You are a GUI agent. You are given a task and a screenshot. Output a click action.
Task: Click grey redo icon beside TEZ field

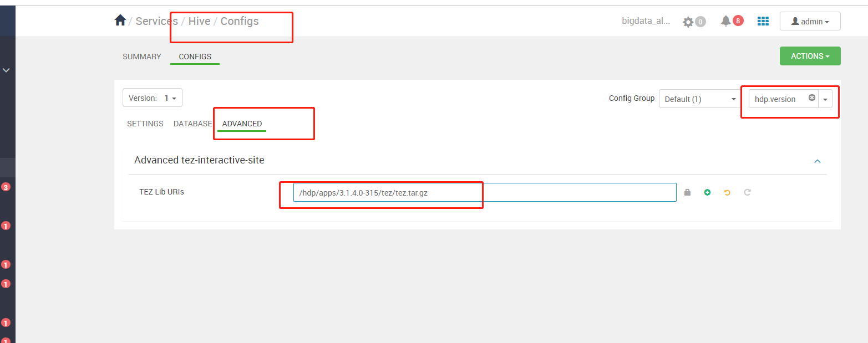[x=747, y=192]
